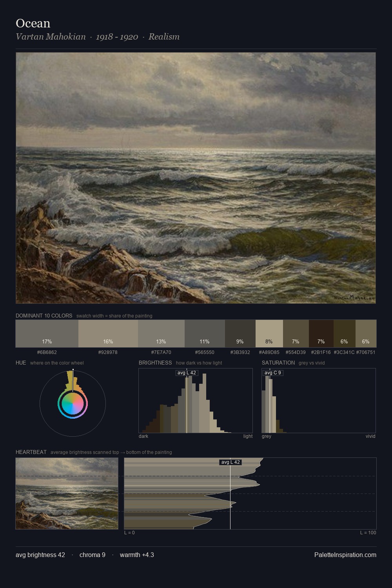The image size is (392, 588).
Task: Click the hex code '#554D39' text
Action: pyautogui.click(x=296, y=352)
